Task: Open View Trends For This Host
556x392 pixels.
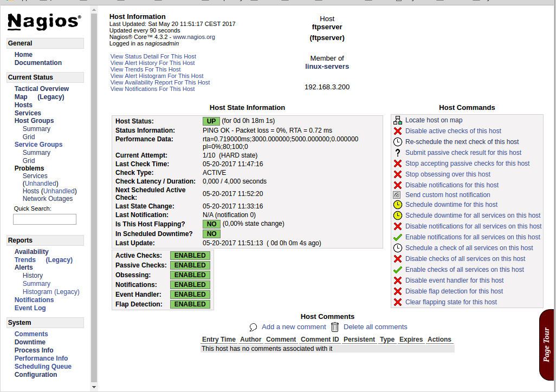Action: click(145, 69)
